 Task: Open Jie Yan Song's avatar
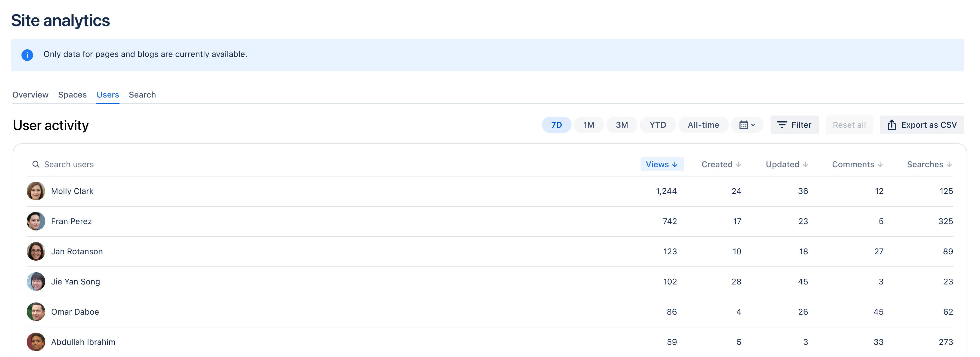[36, 281]
